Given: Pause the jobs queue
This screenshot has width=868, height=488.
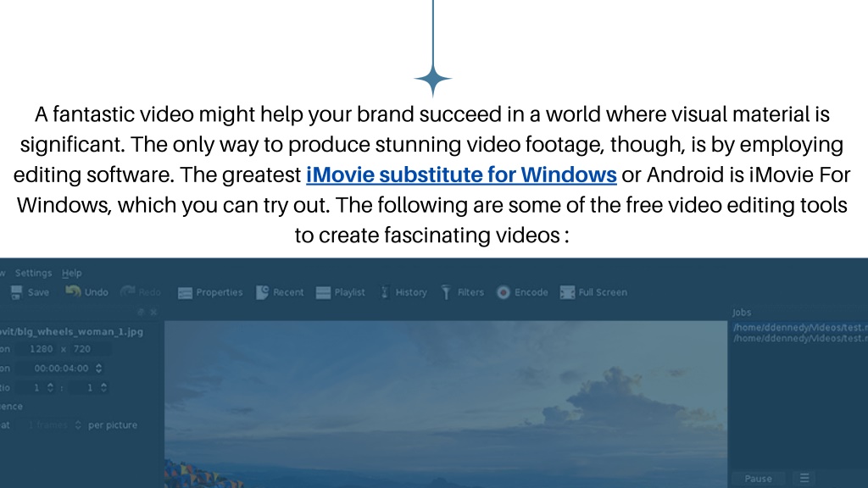Looking at the screenshot, I should click(x=758, y=479).
